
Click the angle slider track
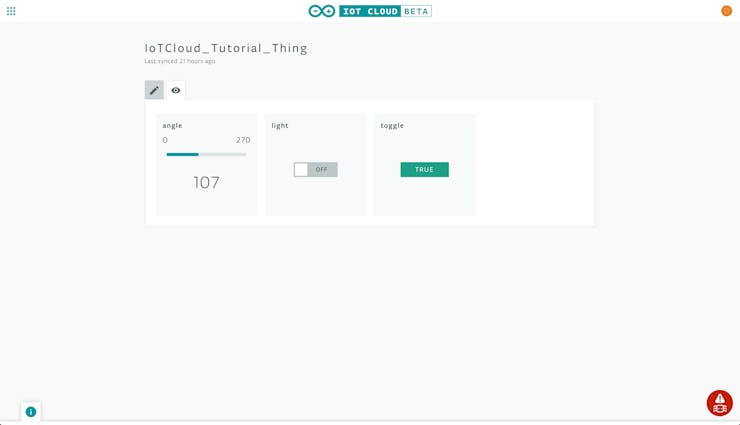coord(206,154)
